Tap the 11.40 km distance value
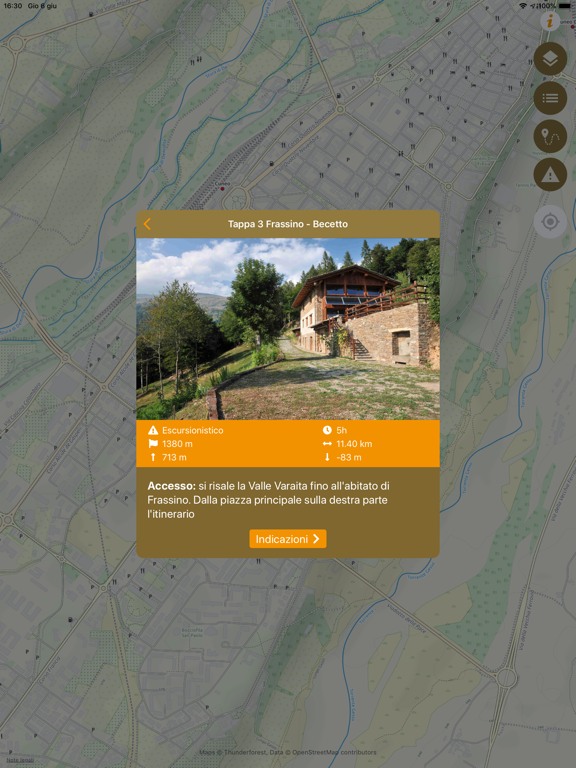 click(354, 444)
